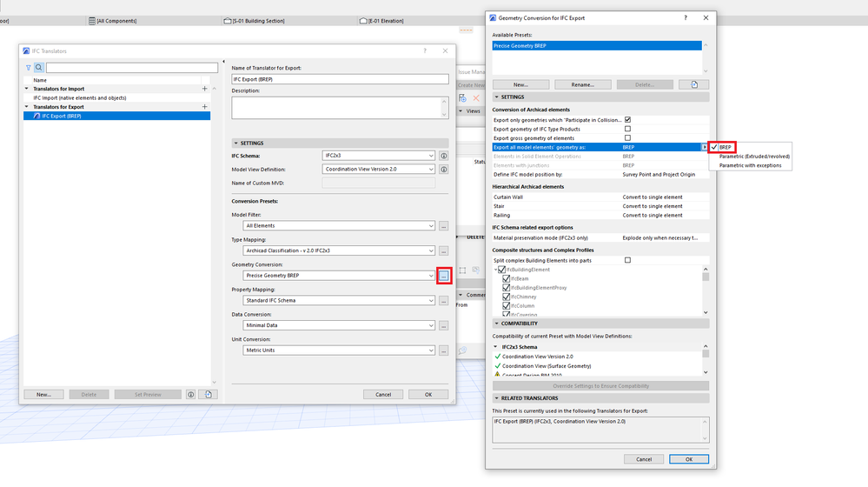Click import/export icon beside translator list info
The width and height of the screenshot is (868, 487).
point(209,395)
